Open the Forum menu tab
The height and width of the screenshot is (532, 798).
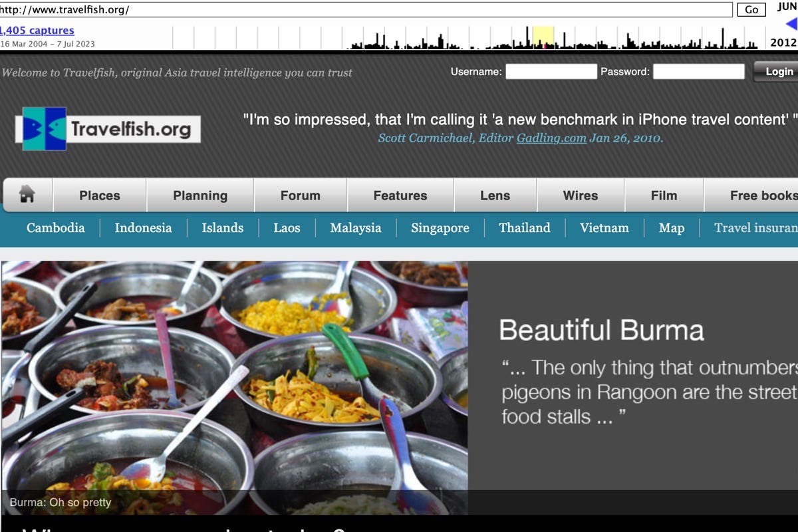pyautogui.click(x=301, y=196)
